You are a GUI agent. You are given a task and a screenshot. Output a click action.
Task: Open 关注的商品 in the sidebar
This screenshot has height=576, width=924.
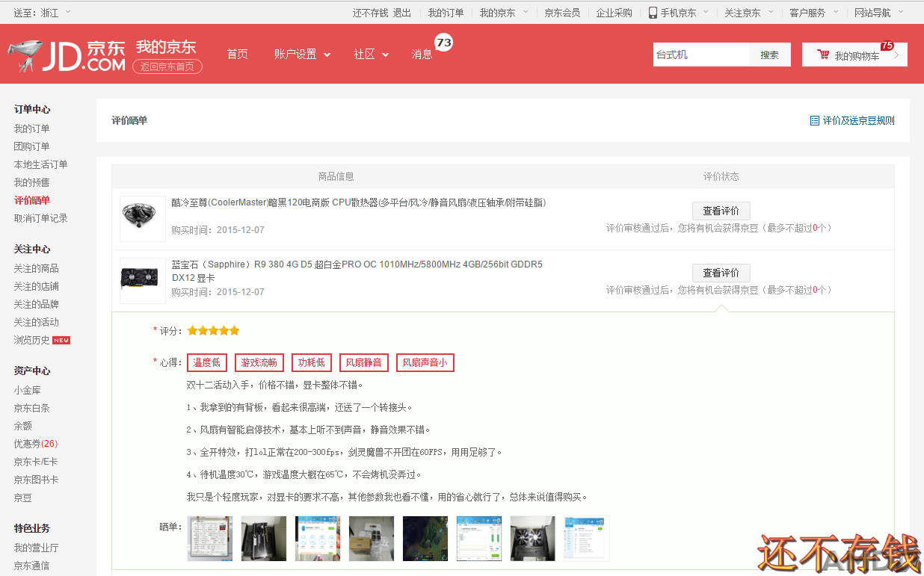pyautogui.click(x=36, y=268)
